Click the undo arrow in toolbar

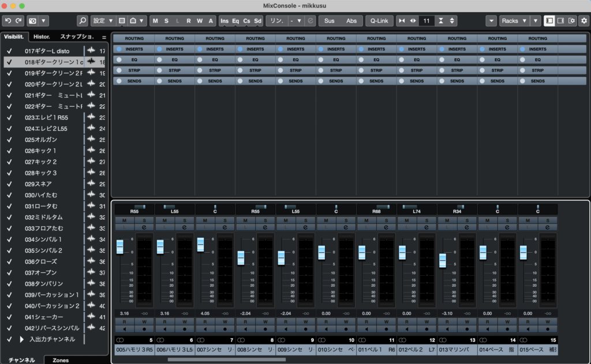click(x=8, y=21)
